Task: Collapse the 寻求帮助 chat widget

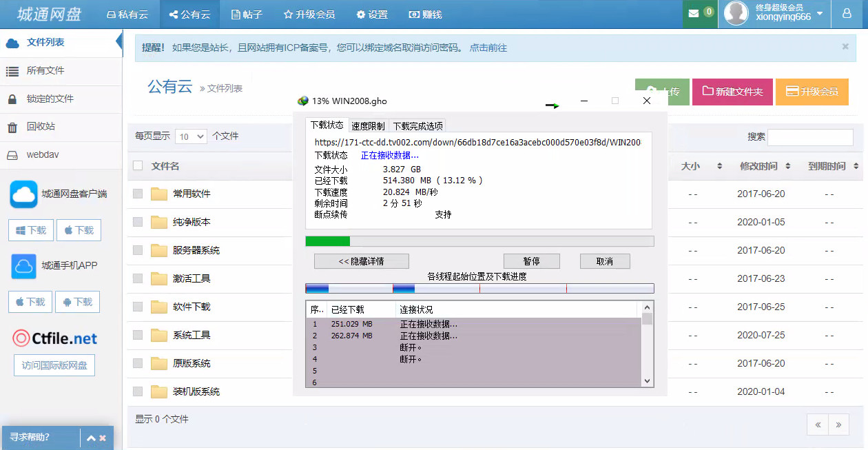Action: pos(90,438)
